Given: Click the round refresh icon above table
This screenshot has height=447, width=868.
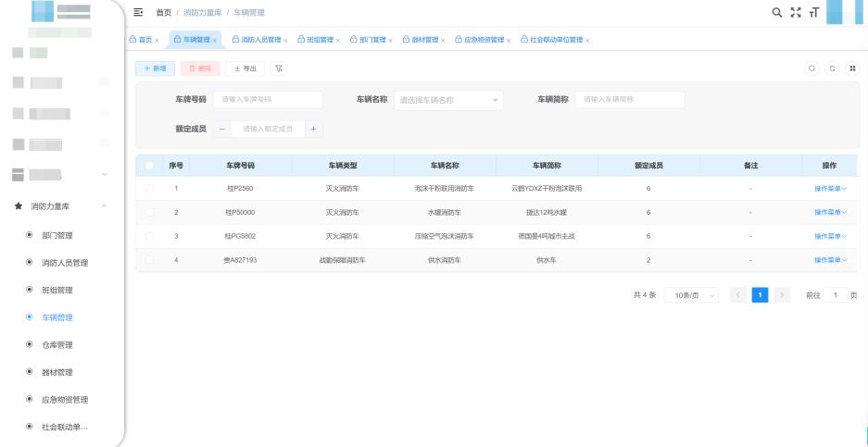Looking at the screenshot, I should 831,68.
